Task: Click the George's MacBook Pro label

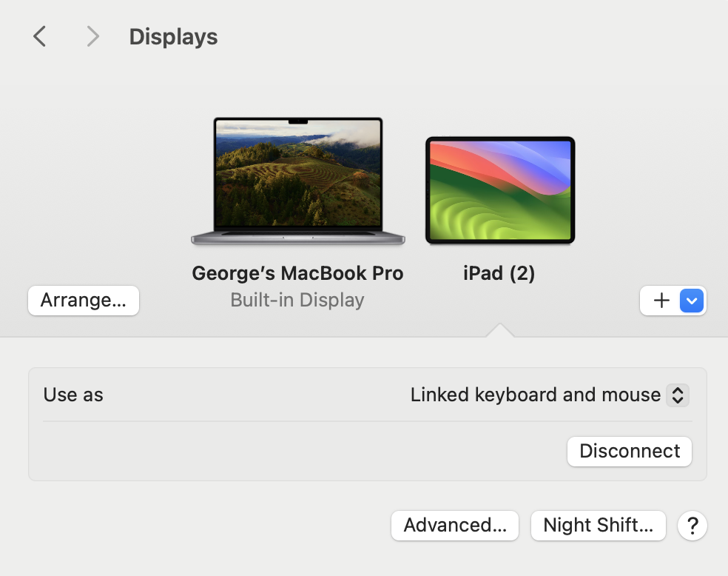Action: pos(297,273)
